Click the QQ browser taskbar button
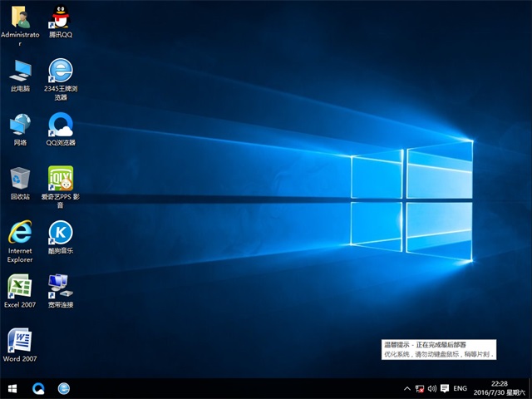This screenshot has width=532, height=399. pyautogui.click(x=38, y=388)
